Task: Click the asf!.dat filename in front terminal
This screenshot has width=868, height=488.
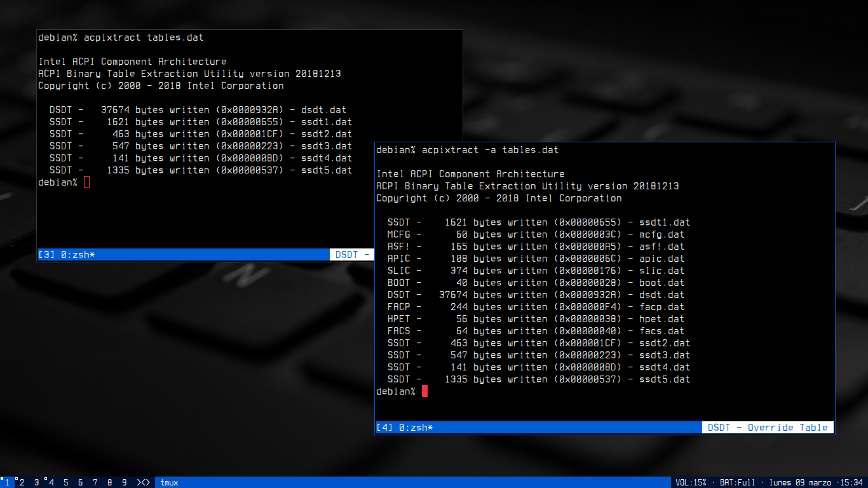Action: point(661,247)
